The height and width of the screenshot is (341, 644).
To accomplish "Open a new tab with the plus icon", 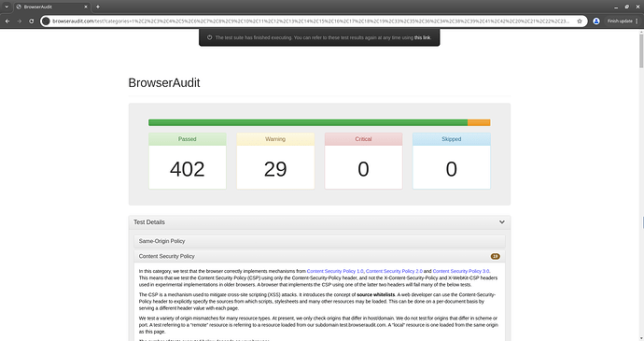I will point(98,7).
